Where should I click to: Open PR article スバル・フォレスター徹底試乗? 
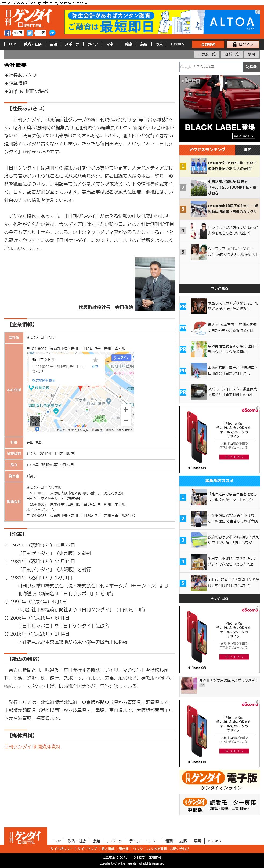click(219, 392)
